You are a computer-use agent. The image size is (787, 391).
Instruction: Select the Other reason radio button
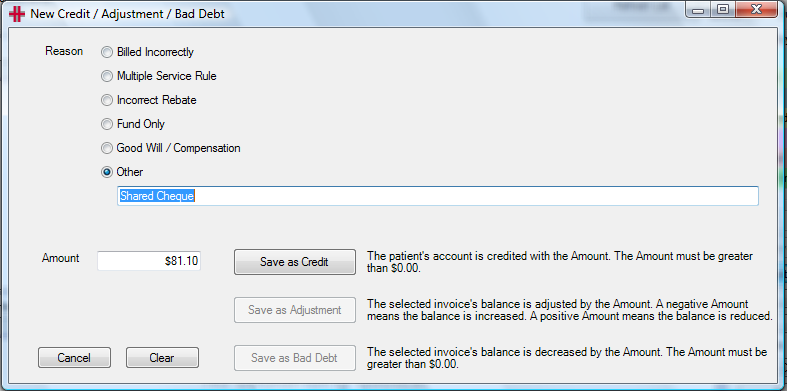[x=107, y=172]
